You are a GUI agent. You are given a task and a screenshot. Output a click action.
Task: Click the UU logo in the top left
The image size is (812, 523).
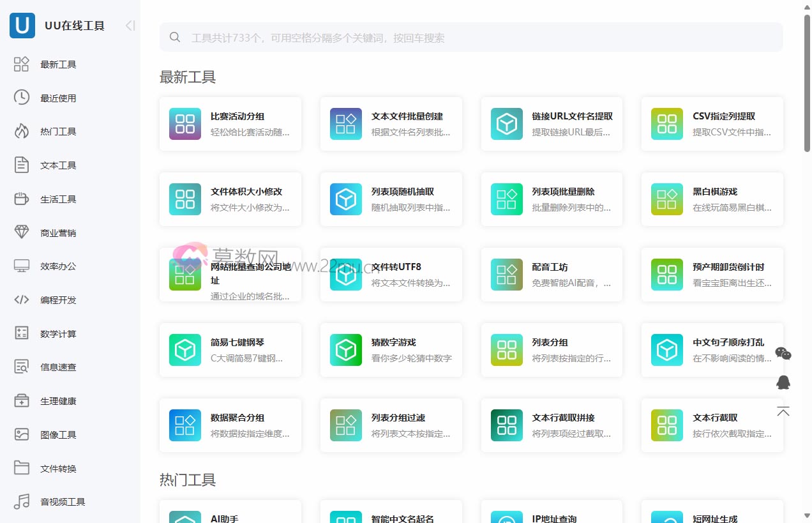[x=22, y=26]
